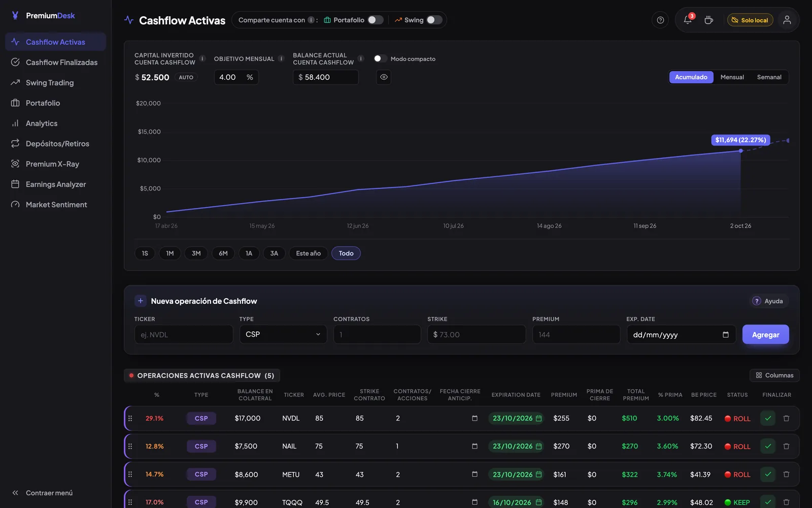Open the Columnas selector
The height and width of the screenshot is (508, 812).
(x=774, y=375)
